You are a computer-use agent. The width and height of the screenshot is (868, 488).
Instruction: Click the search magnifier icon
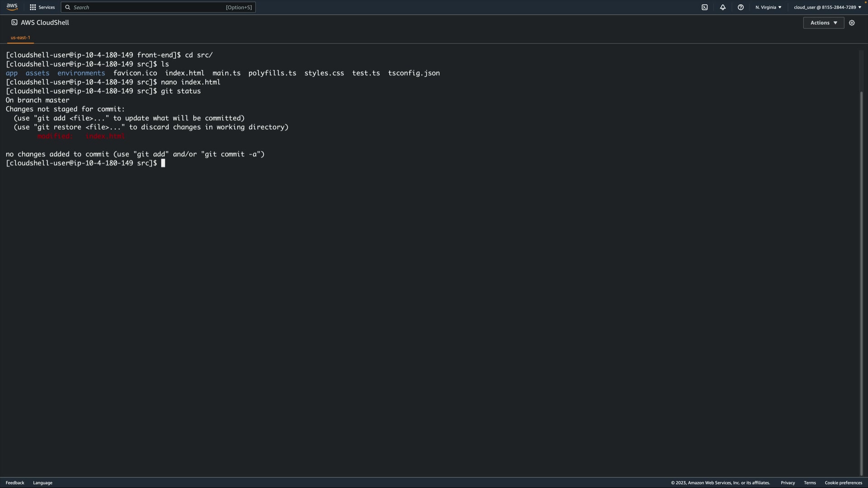pos(68,7)
